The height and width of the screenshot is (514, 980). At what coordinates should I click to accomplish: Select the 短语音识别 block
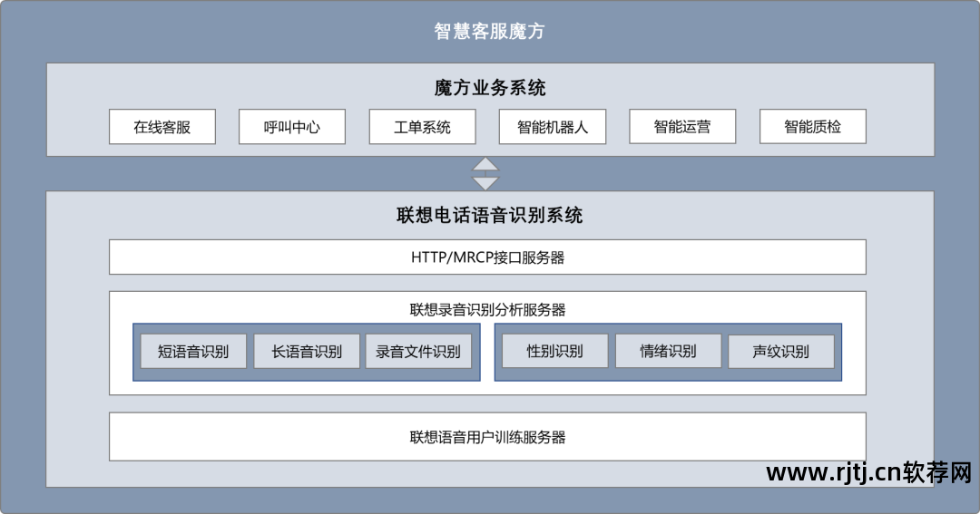pos(193,351)
